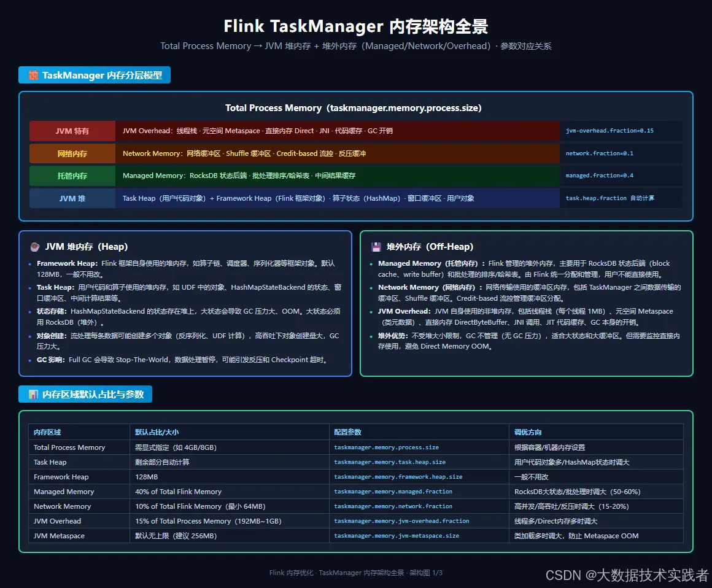Select the orange "网络内存" layer label
Screen dimensions: 712x588
(x=72, y=153)
